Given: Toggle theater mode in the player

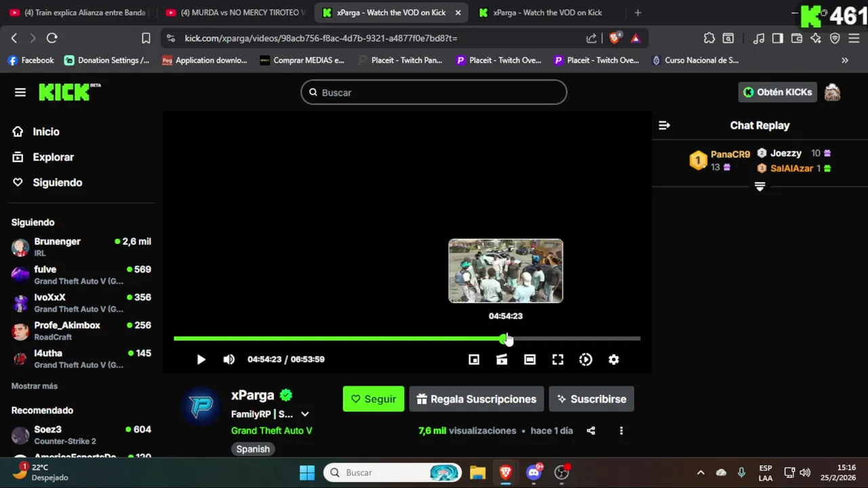Looking at the screenshot, I should click(x=530, y=360).
